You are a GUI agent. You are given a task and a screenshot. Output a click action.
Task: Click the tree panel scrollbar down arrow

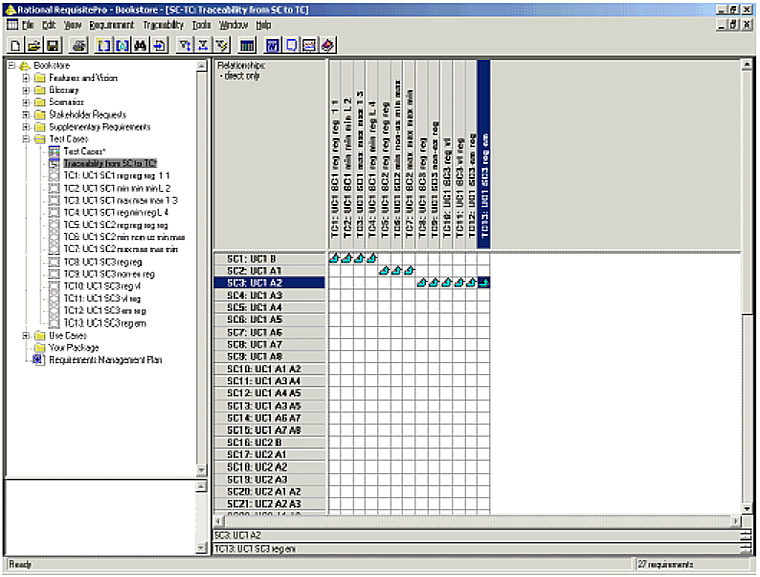pos(202,470)
